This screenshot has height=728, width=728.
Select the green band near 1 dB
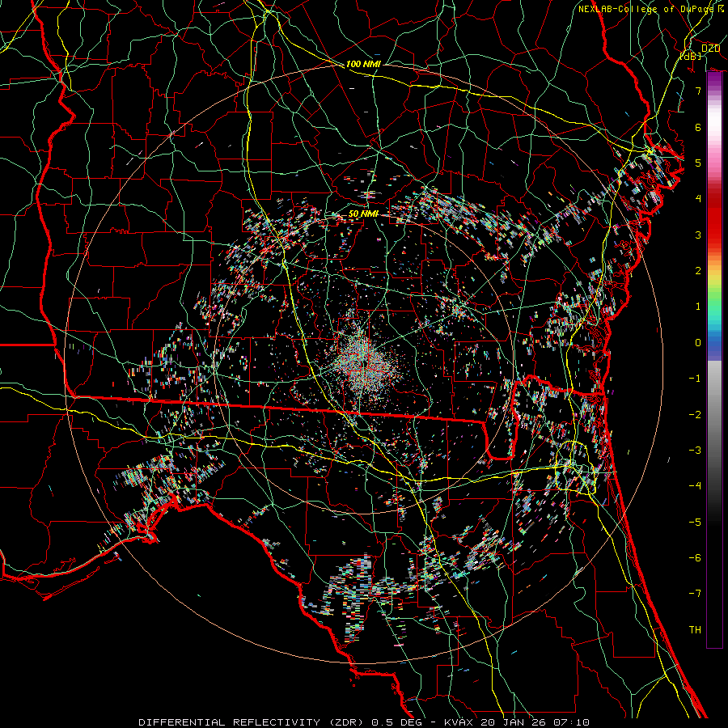point(714,303)
